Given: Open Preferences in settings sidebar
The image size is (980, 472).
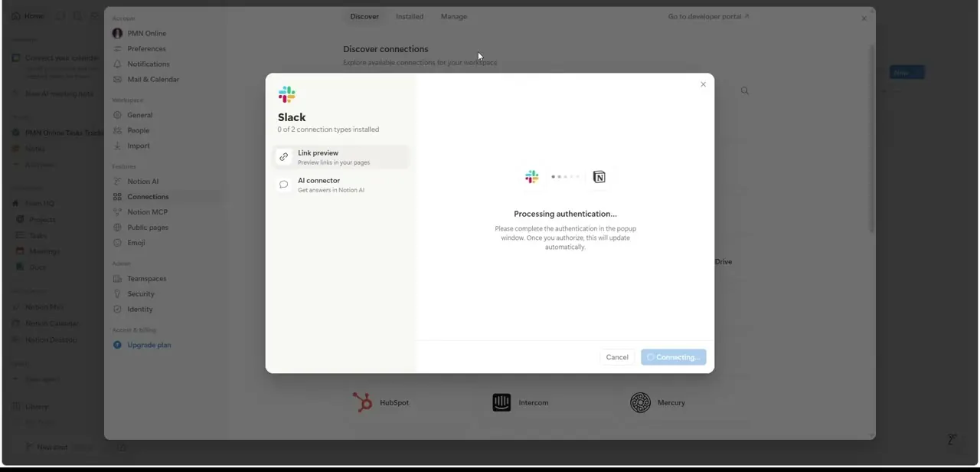Looking at the screenshot, I should pos(166,48).
